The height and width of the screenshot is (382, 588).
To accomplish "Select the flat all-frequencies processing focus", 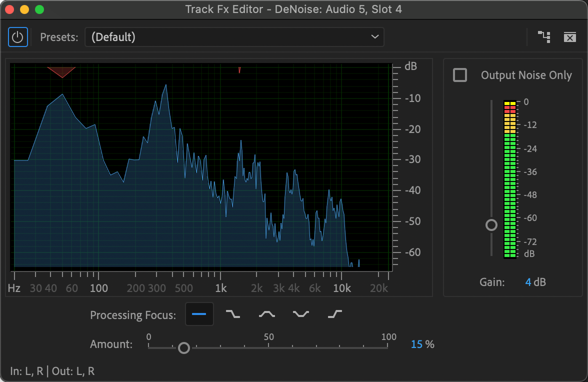I will [199, 314].
